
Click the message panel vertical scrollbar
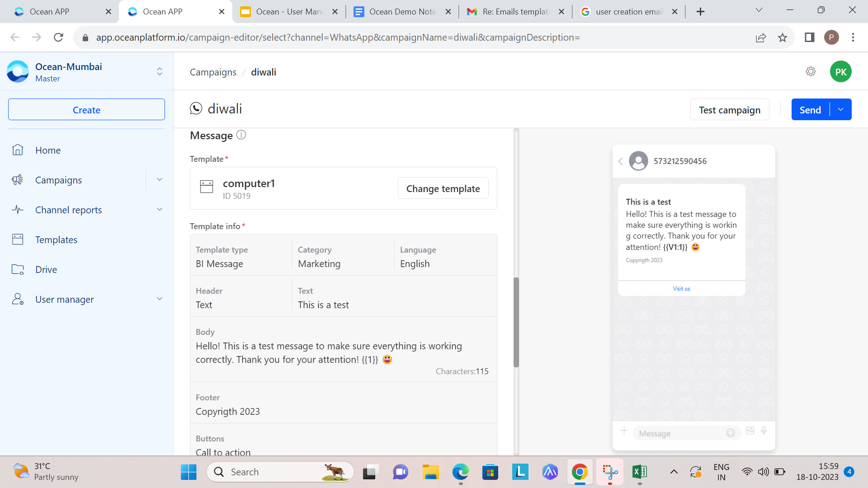pos(516,322)
